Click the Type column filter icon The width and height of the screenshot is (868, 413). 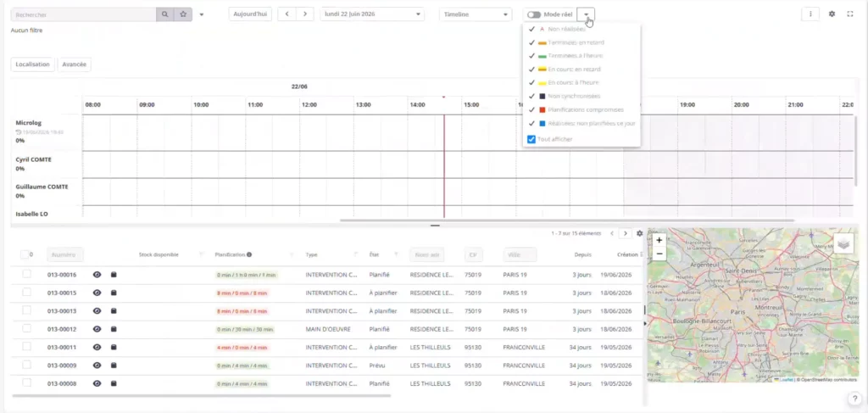[355, 254]
